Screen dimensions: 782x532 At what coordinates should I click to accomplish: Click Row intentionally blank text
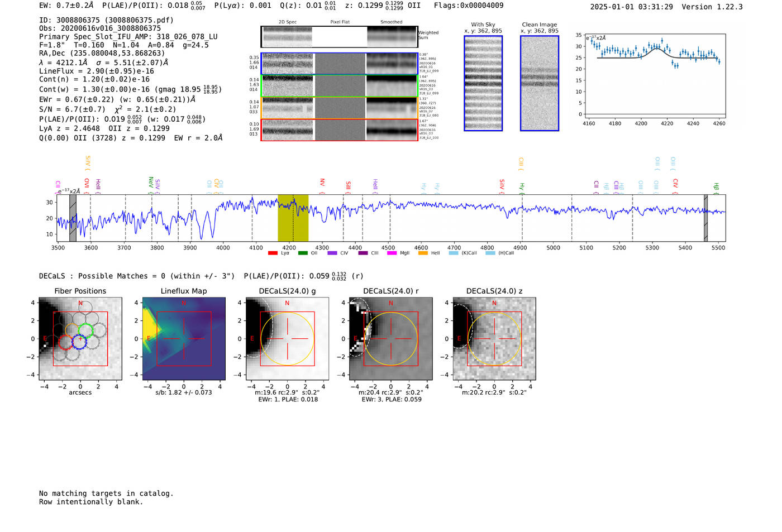tap(91, 502)
